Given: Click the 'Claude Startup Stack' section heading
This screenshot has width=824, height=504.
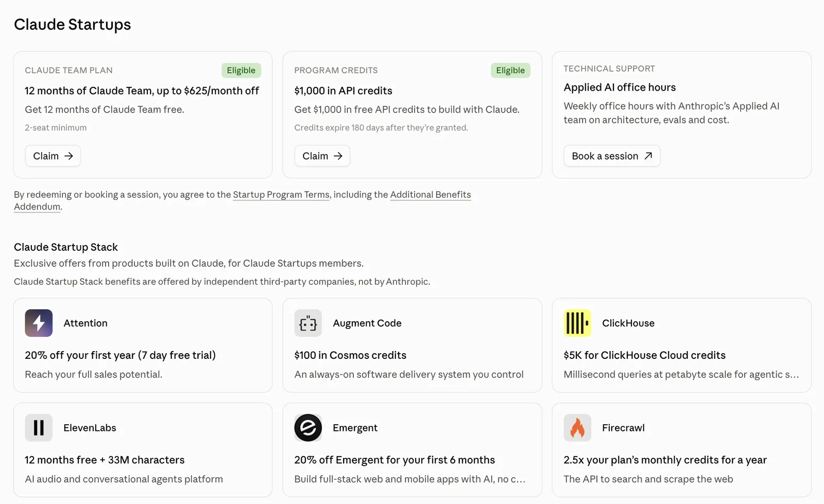Looking at the screenshot, I should [66, 247].
